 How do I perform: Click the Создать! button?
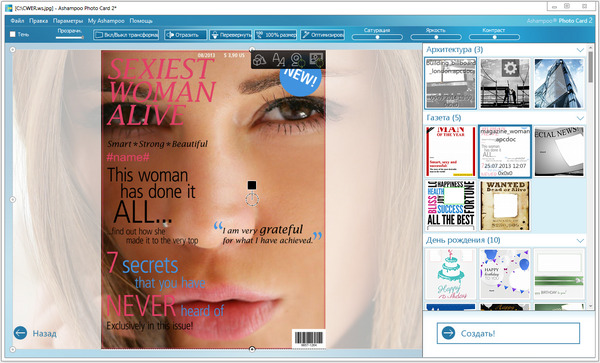508,333
